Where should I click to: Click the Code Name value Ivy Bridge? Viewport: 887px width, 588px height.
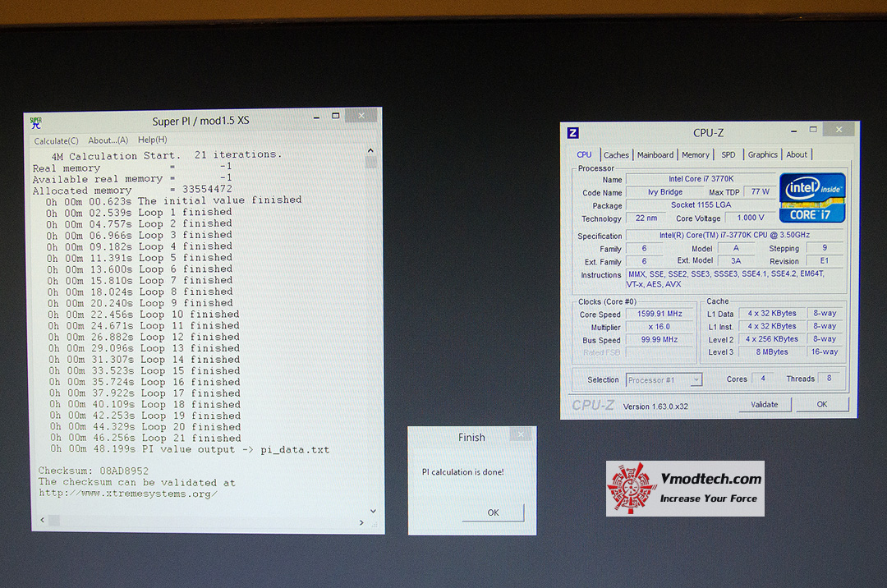pos(665,192)
